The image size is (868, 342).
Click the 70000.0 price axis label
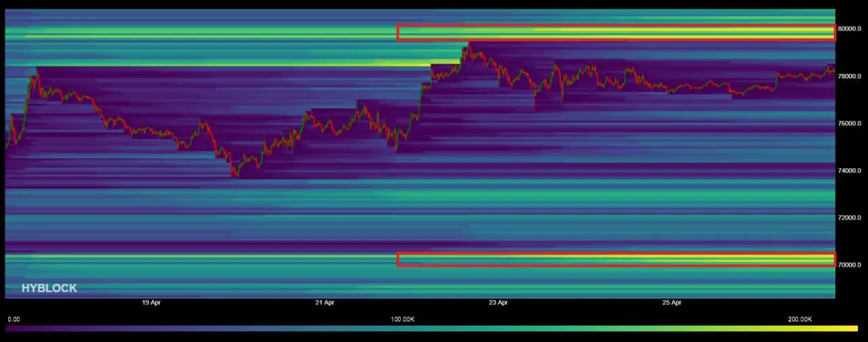[850, 265]
